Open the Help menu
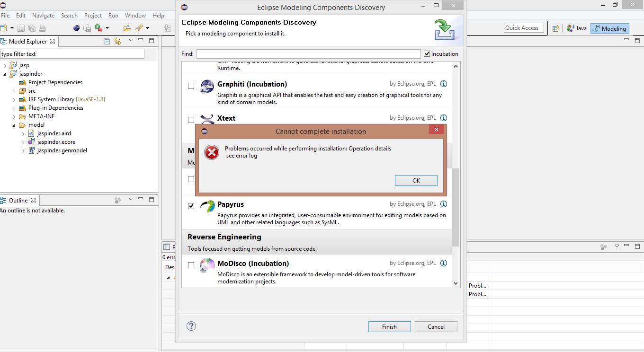Image resolution: width=644 pixels, height=352 pixels. (x=158, y=15)
